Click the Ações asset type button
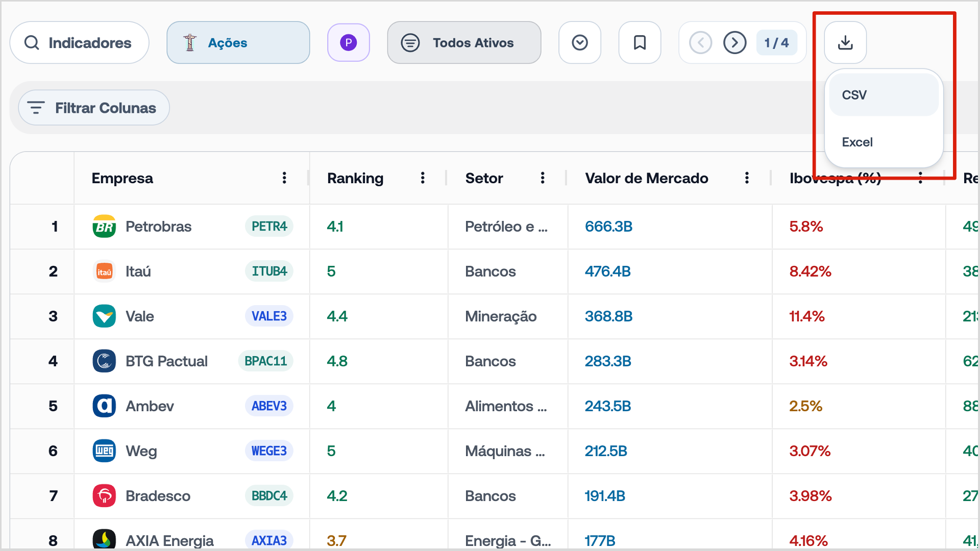The height and width of the screenshot is (551, 980). pos(238,43)
